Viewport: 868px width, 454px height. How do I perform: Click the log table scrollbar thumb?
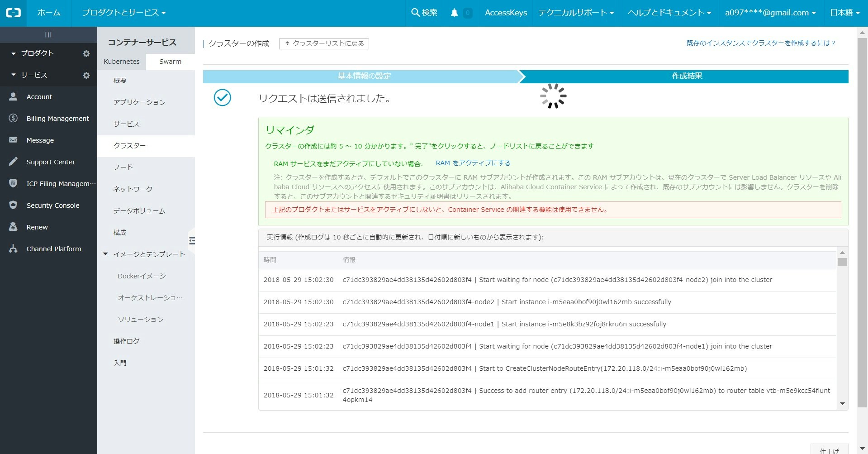842,262
